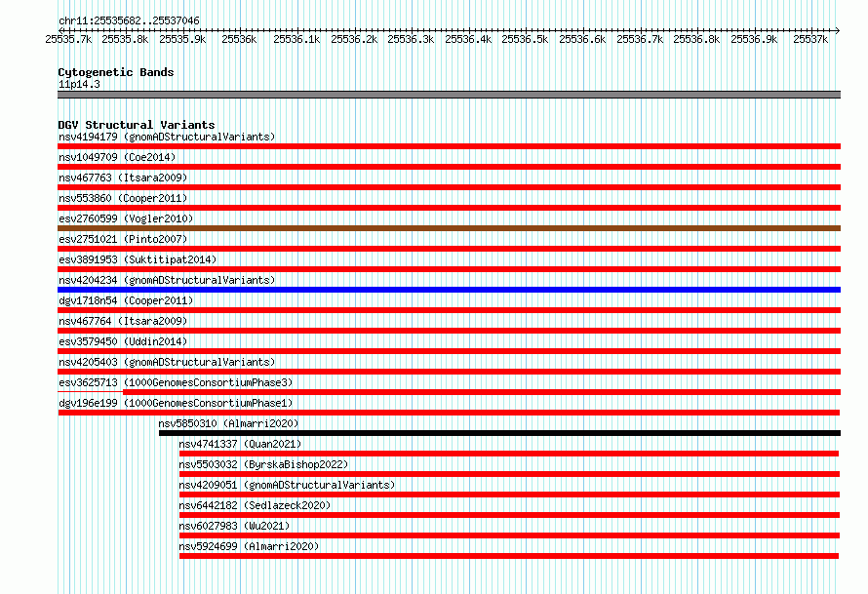The image size is (868, 594).
Task: Click the red nsv1049709 variant bar
Action: [x=449, y=167]
